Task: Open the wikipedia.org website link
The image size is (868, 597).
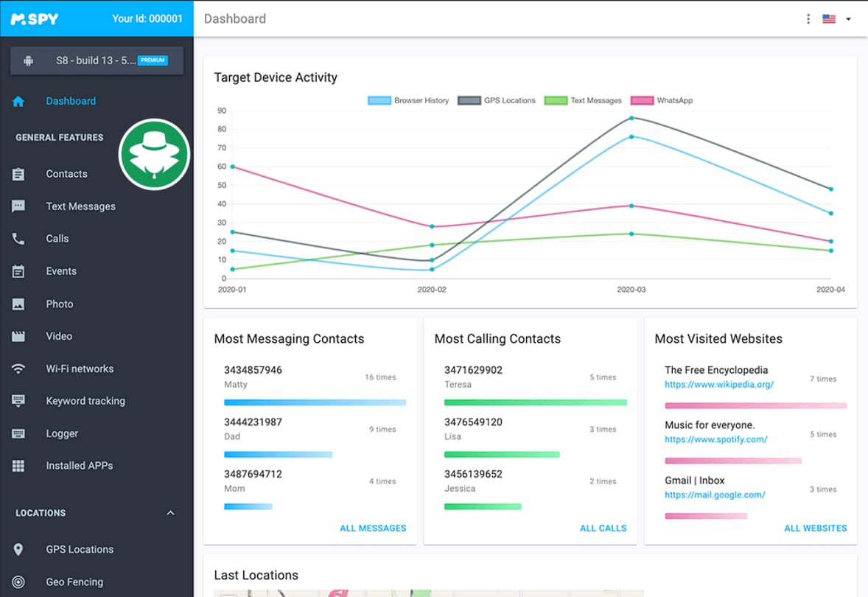Action: 718,384
